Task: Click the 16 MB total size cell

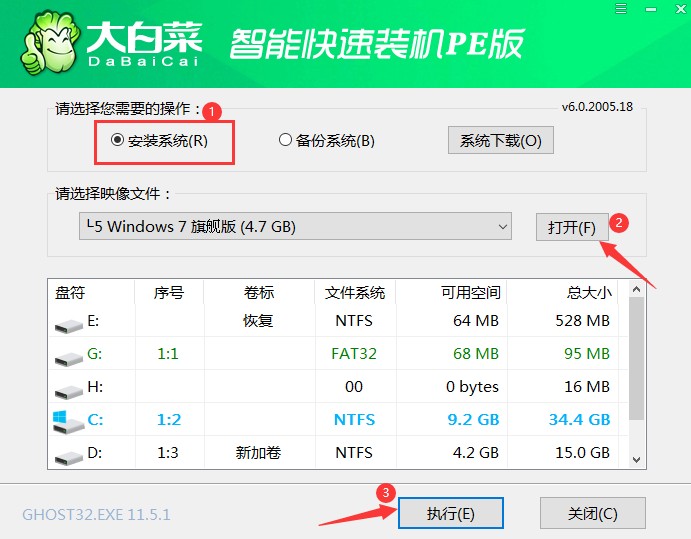Action: click(x=587, y=387)
